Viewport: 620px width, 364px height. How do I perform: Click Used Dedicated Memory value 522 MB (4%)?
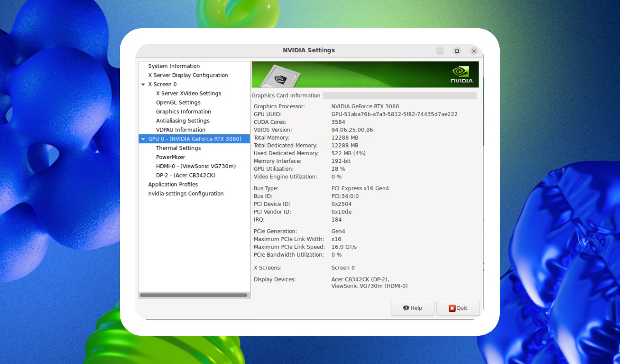[348, 153]
